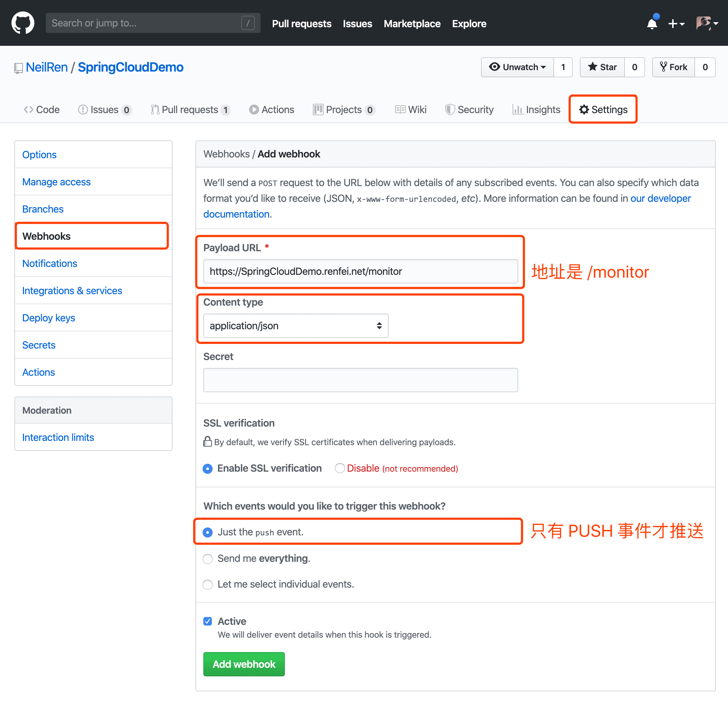728x710 pixels.
Task: Select Let me select individual events
Action: tap(208, 584)
